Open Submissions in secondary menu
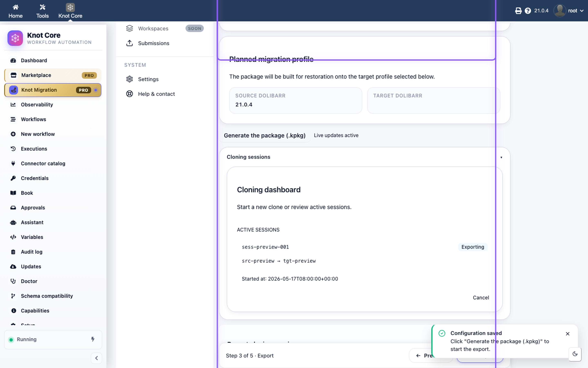The image size is (588, 368). click(x=165, y=43)
